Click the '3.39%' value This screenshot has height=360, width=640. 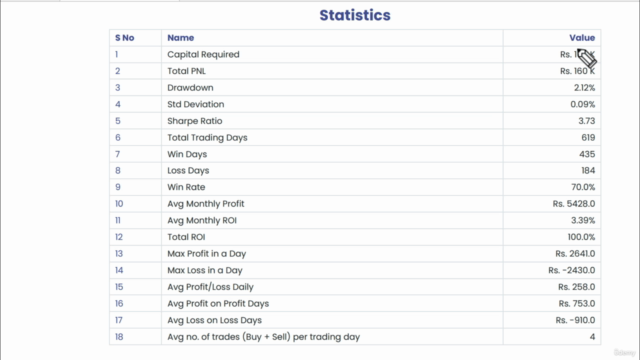pos(583,220)
